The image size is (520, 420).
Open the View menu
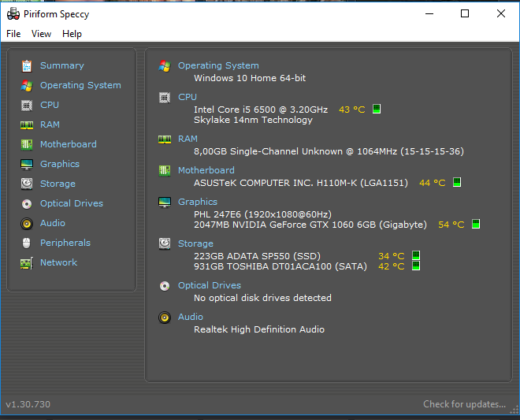point(41,34)
